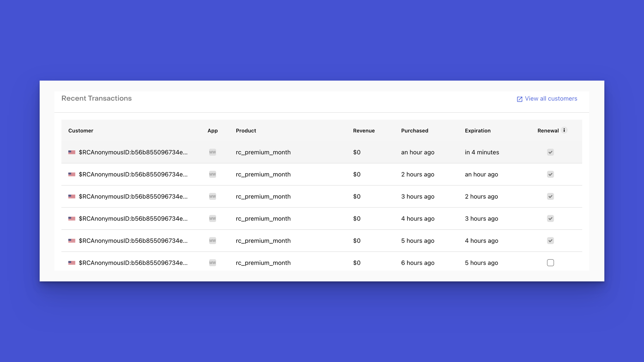Click the MW app icon for the '6 hours ago' purchase

[213, 263]
